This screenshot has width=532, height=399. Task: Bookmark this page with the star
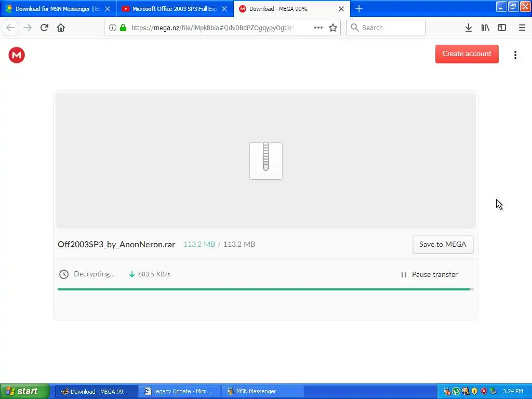click(x=333, y=28)
